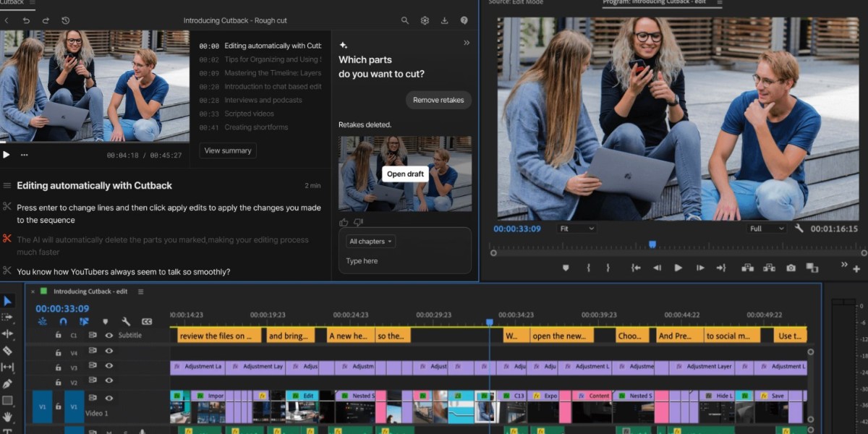868x434 pixels.
Task: Click the Program monitor scrub bar playhead
Action: [x=652, y=244]
